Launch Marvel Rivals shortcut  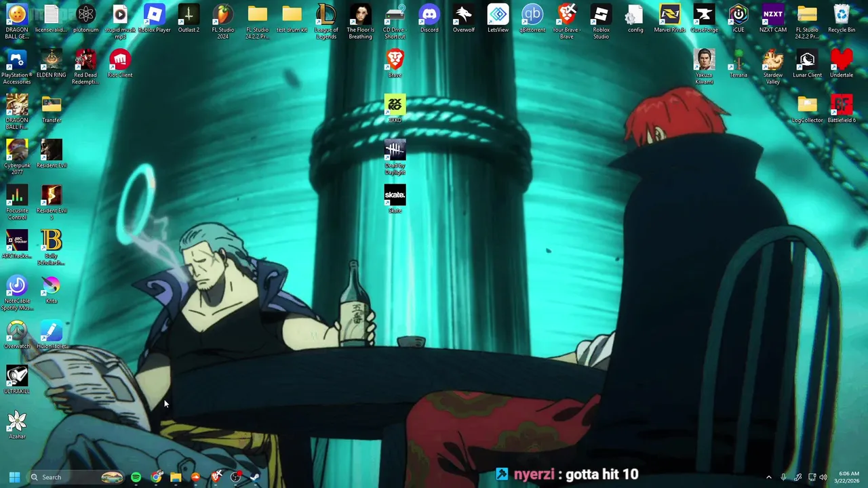(x=670, y=19)
